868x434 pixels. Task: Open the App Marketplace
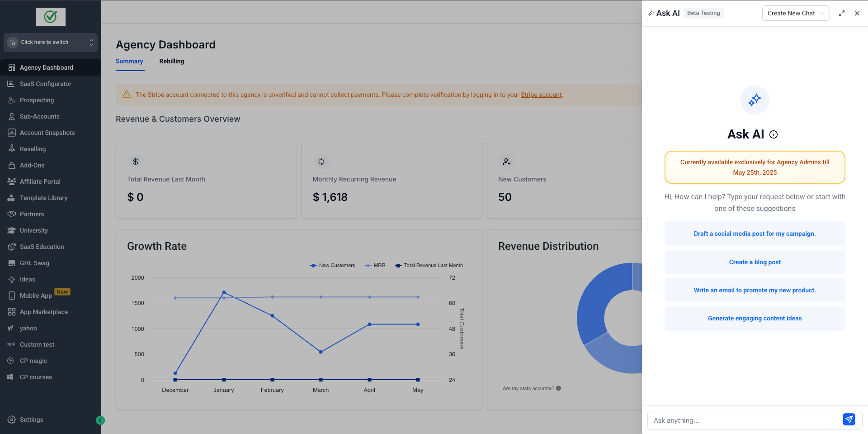pos(43,312)
